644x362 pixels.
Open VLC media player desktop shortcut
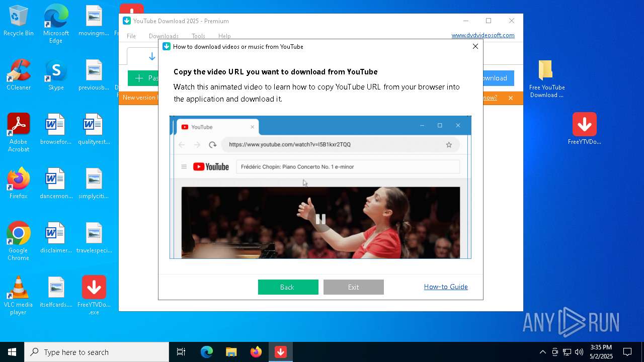19,296
